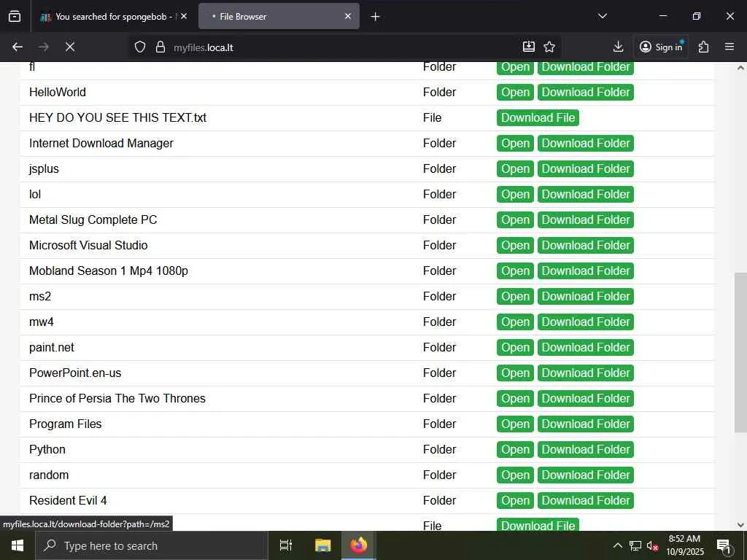The width and height of the screenshot is (747, 560).
Task: Bookmark this page with star icon
Action: tap(549, 47)
